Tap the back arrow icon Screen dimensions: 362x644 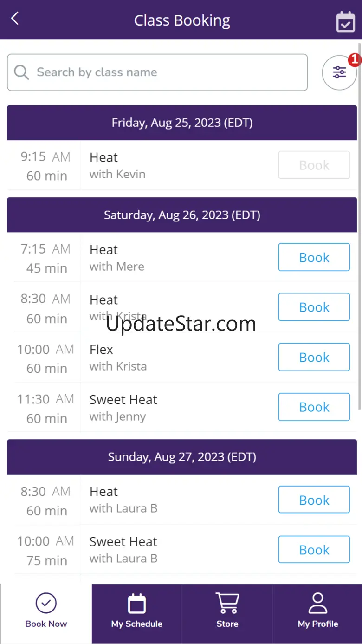tap(15, 19)
